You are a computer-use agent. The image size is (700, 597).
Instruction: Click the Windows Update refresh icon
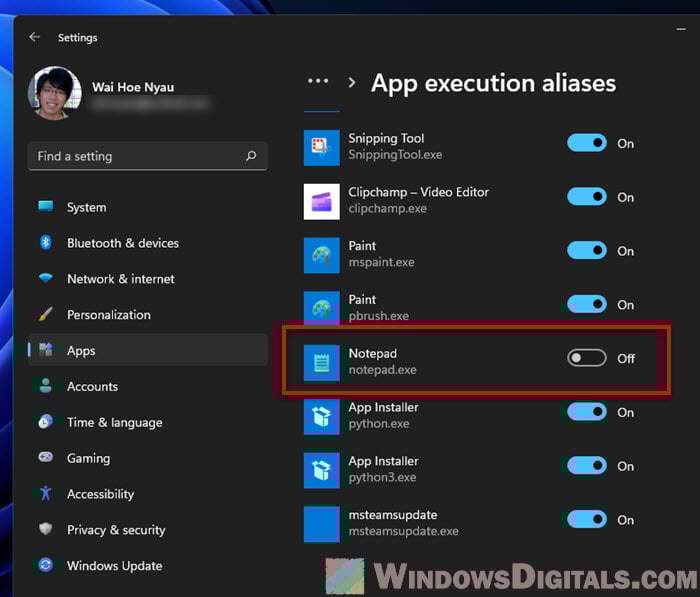pyautogui.click(x=46, y=565)
